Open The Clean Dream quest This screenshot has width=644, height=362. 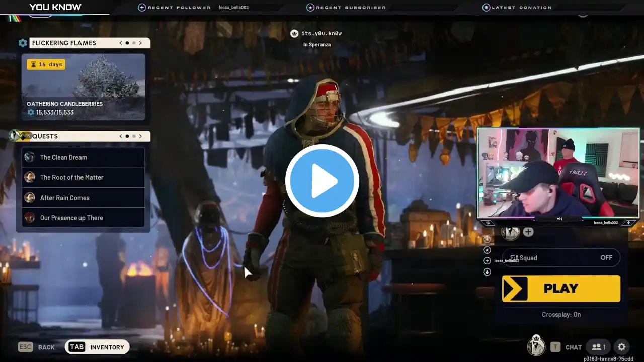tap(83, 157)
